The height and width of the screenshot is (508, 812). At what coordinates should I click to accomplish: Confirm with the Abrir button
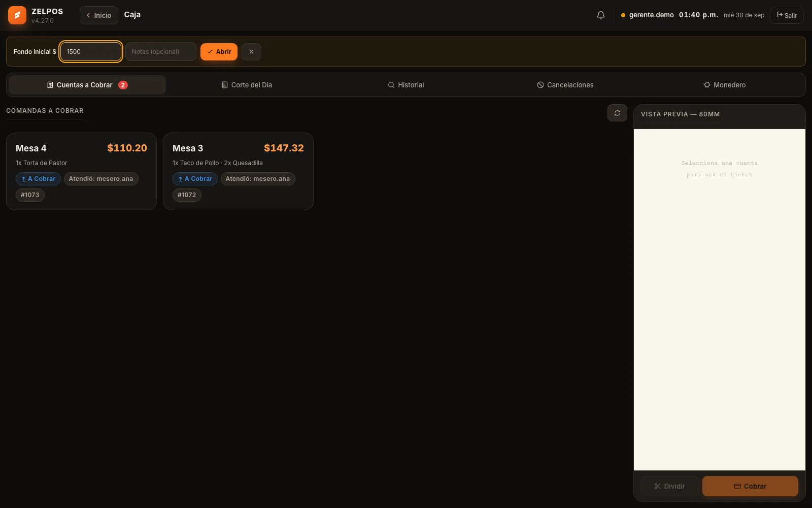[x=219, y=52]
